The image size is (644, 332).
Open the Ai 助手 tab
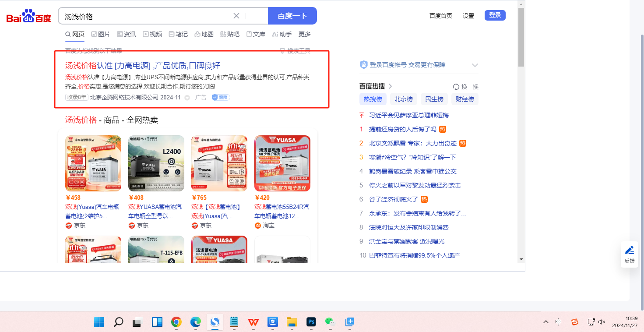pos(282,34)
